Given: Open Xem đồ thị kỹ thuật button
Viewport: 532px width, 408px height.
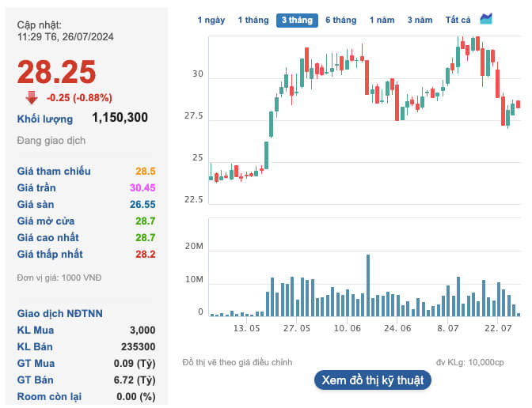Looking at the screenshot, I should point(372,380).
